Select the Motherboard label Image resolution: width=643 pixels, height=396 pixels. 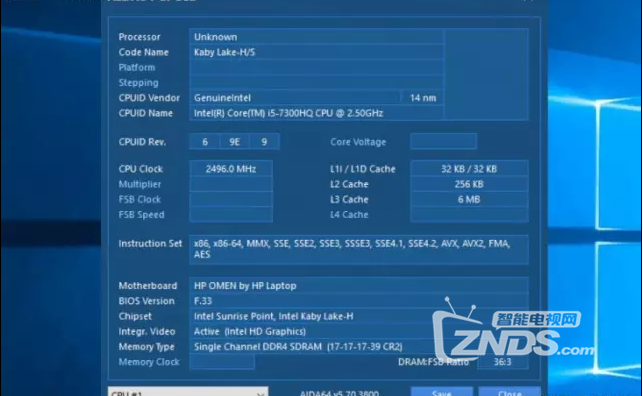[x=148, y=286]
